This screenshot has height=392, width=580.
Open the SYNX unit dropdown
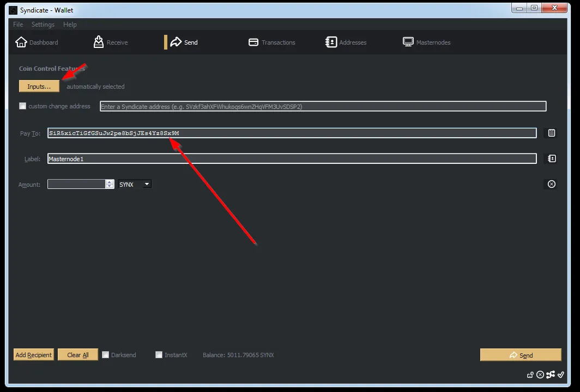(x=135, y=184)
